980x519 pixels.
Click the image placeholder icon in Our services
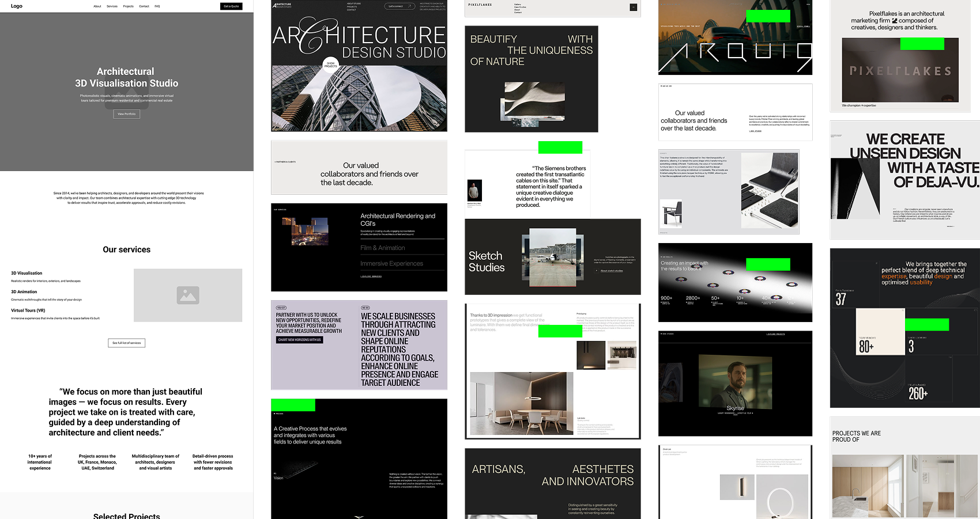(188, 295)
